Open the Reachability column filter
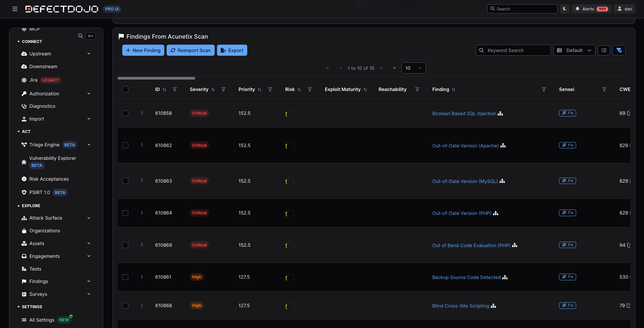Image resolution: width=644 pixels, height=328 pixels. [417, 89]
